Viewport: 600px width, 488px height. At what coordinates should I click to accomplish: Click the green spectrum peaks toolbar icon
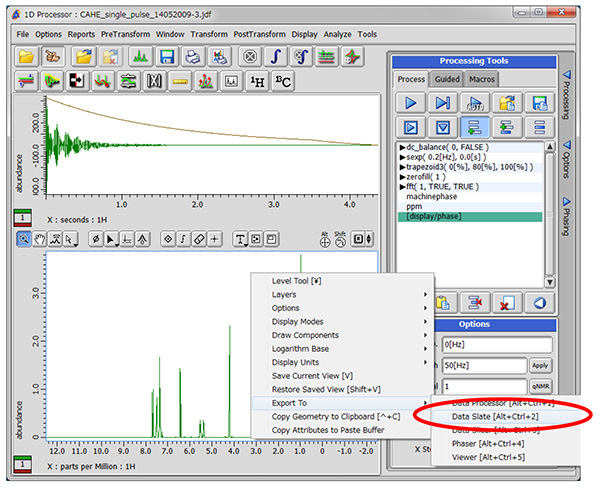coord(140,57)
